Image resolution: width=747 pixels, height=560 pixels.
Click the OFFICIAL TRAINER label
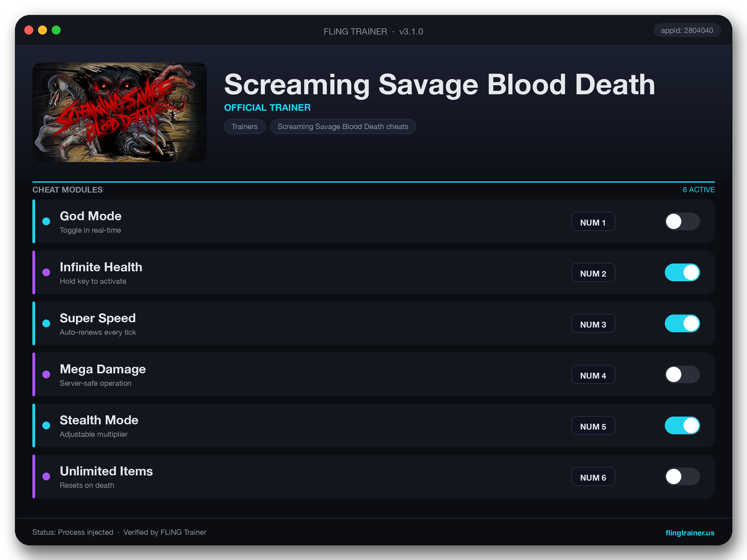coord(267,108)
